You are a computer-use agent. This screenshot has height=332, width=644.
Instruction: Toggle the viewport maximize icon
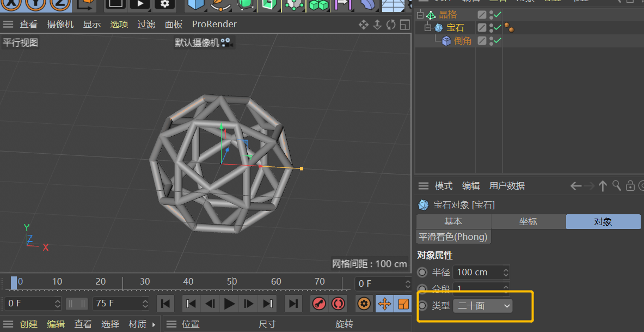[x=404, y=25]
